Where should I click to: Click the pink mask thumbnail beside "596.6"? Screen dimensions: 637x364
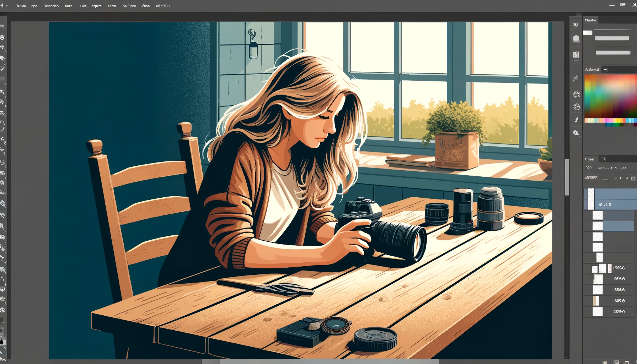click(610, 268)
